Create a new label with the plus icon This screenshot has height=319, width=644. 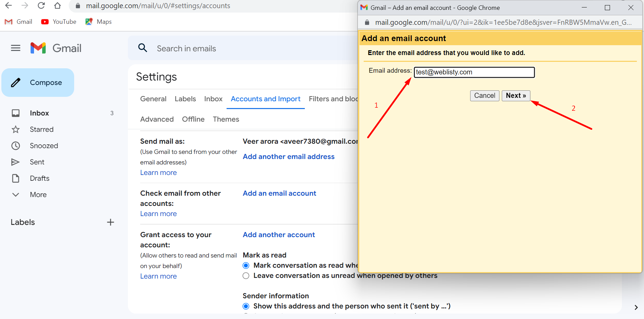click(110, 222)
